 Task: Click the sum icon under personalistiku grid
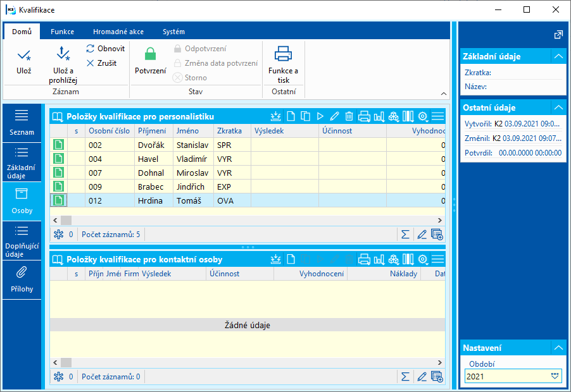point(406,235)
